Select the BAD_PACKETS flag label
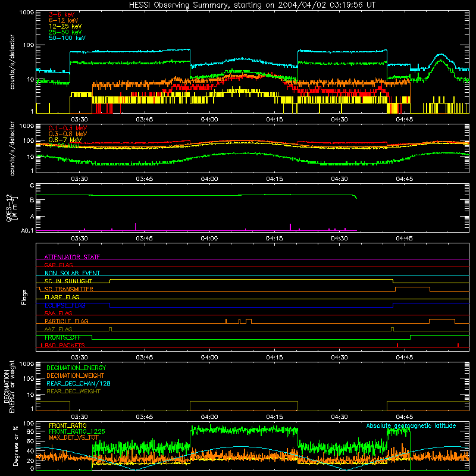The height and width of the screenshot is (476, 476). [x=64, y=345]
